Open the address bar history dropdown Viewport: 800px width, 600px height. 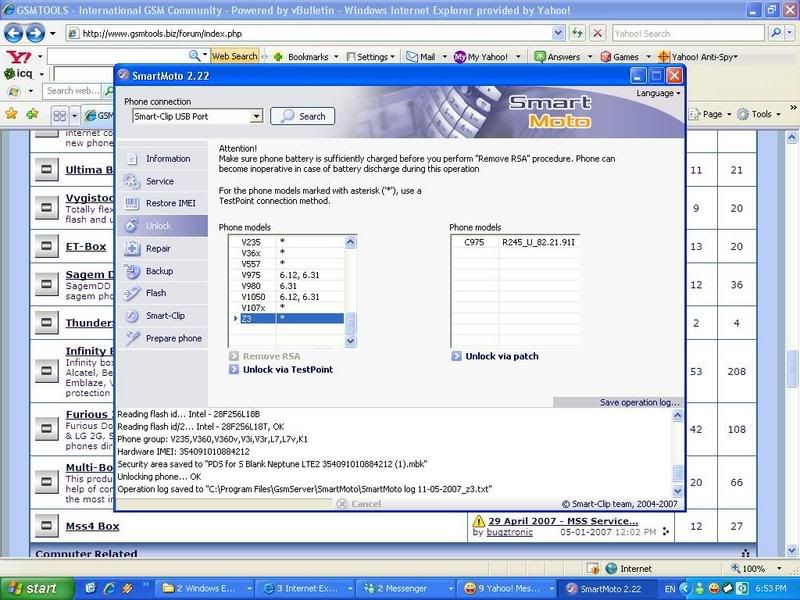pyautogui.click(x=558, y=34)
